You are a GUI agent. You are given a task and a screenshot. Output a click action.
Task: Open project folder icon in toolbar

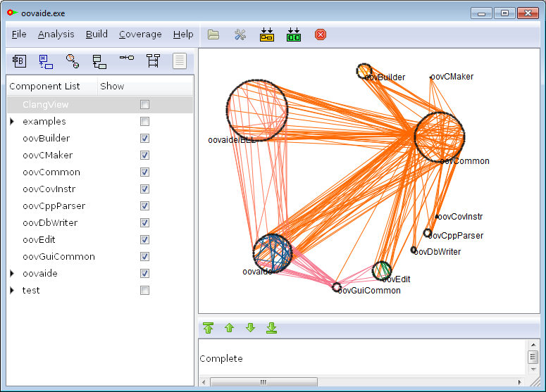coord(213,34)
